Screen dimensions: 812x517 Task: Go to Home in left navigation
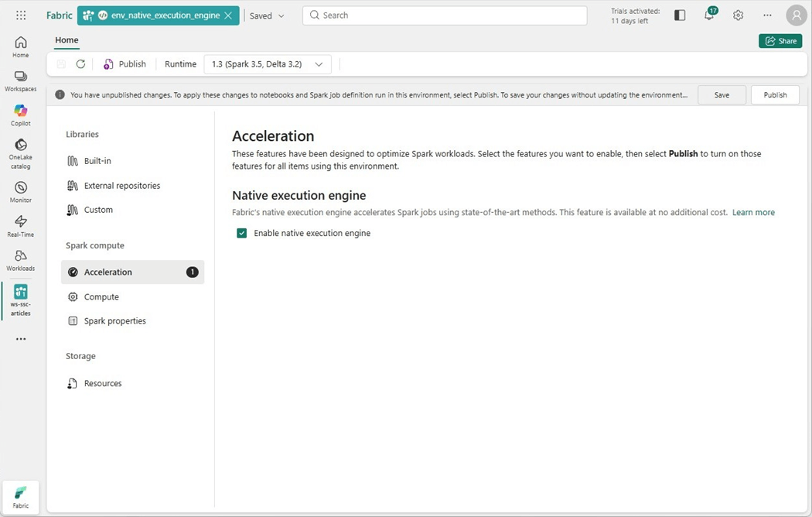[21, 46]
